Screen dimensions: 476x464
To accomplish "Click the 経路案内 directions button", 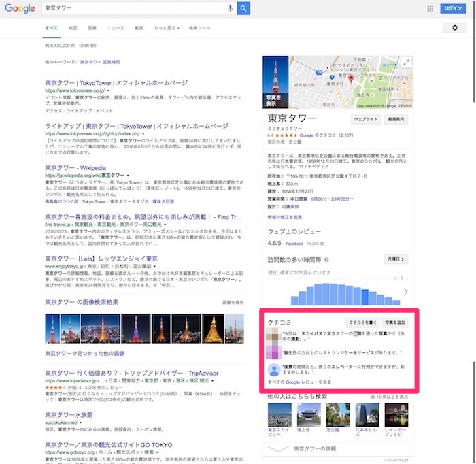I will 396,119.
